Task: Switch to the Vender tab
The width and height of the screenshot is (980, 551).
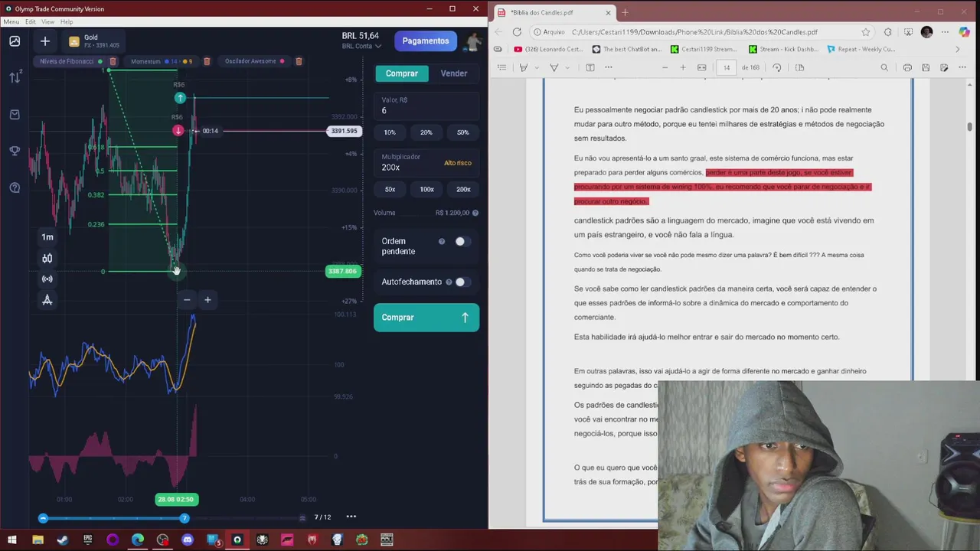Action: [454, 73]
